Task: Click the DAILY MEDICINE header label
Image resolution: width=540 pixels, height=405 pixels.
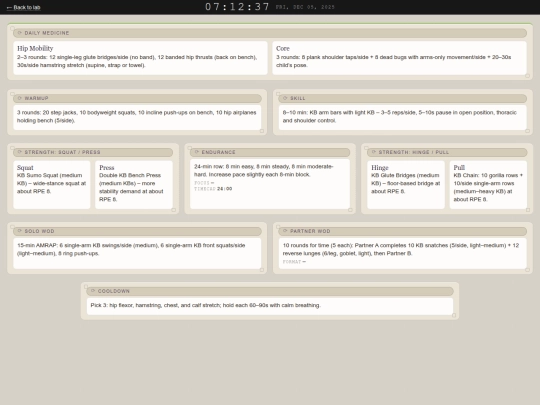Action: click(47, 33)
